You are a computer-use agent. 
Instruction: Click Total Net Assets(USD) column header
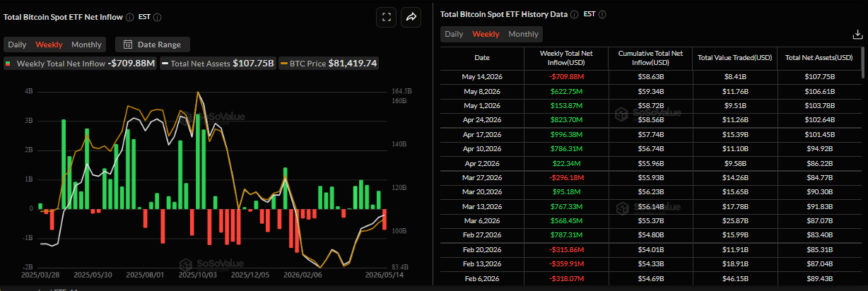[x=820, y=57]
